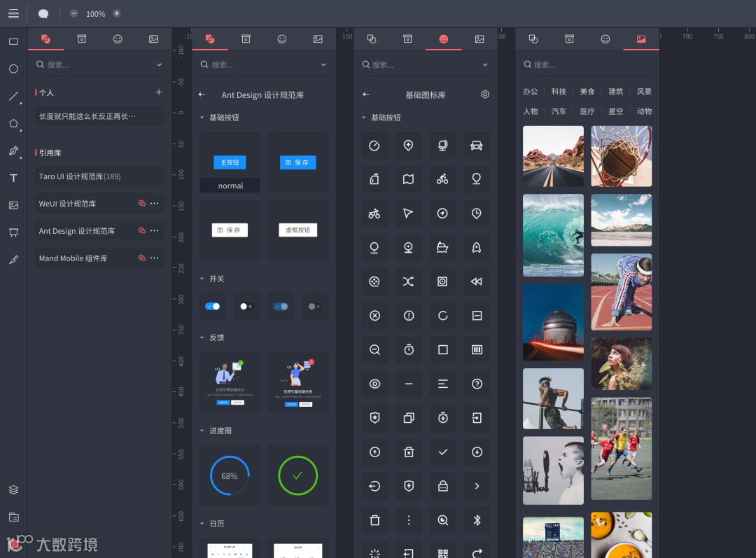Click the search field in photo panel
This screenshot has width=756, height=558.
click(587, 64)
